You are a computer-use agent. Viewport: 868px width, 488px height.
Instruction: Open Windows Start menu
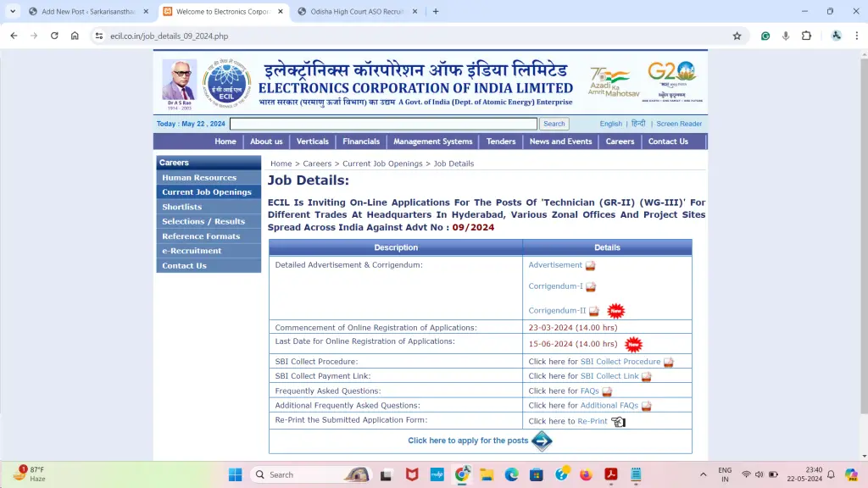(236, 474)
